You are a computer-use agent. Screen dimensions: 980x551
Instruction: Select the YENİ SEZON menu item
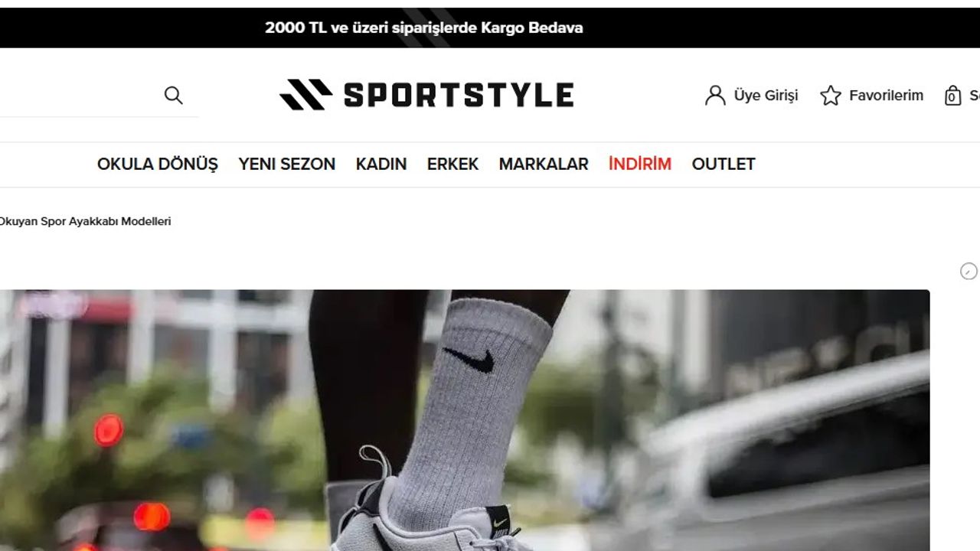tap(286, 164)
